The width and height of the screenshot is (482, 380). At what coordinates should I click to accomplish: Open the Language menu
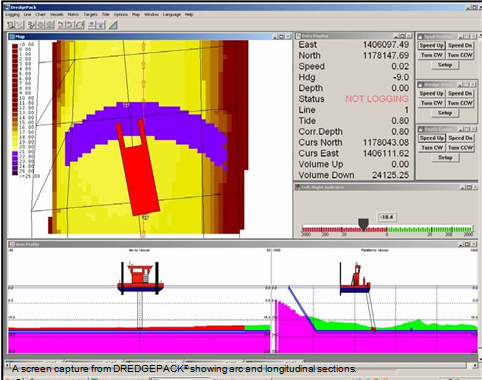pyautogui.click(x=172, y=15)
